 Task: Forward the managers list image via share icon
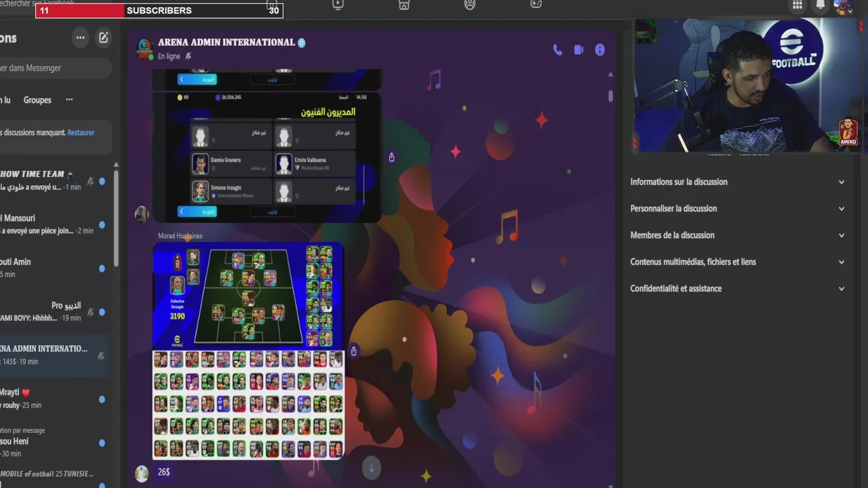tap(391, 157)
